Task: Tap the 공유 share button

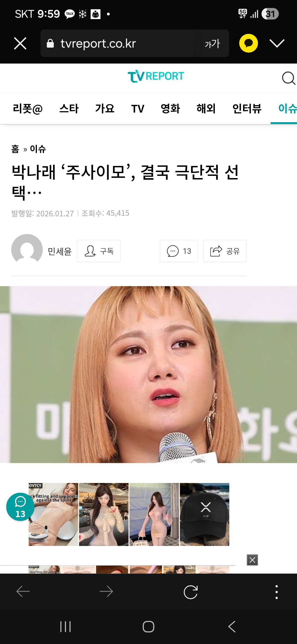Action: coord(225,251)
